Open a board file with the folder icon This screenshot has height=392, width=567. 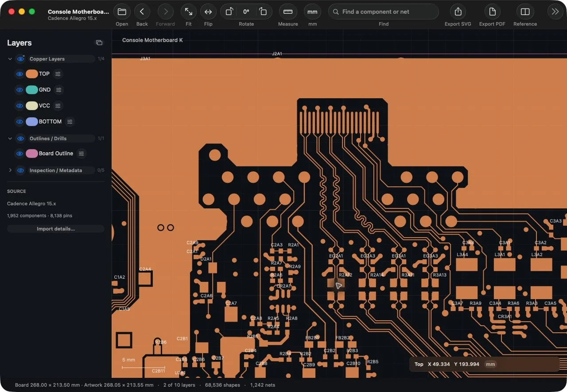[122, 12]
